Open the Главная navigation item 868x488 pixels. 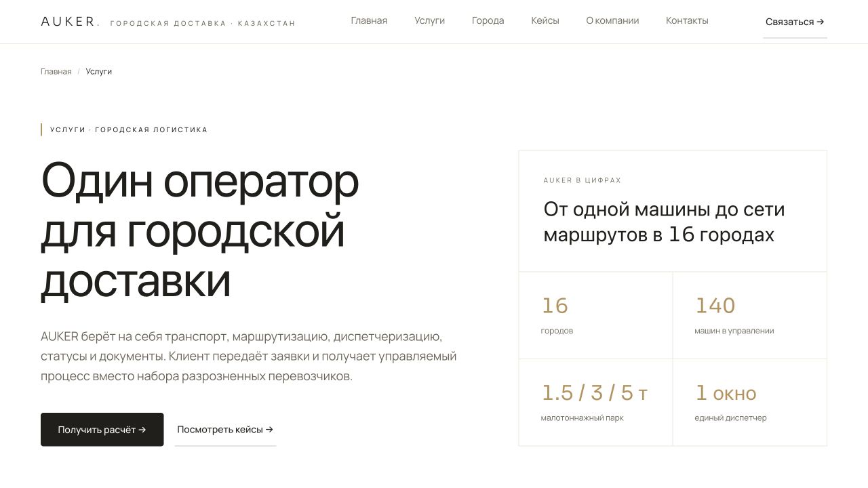point(369,20)
